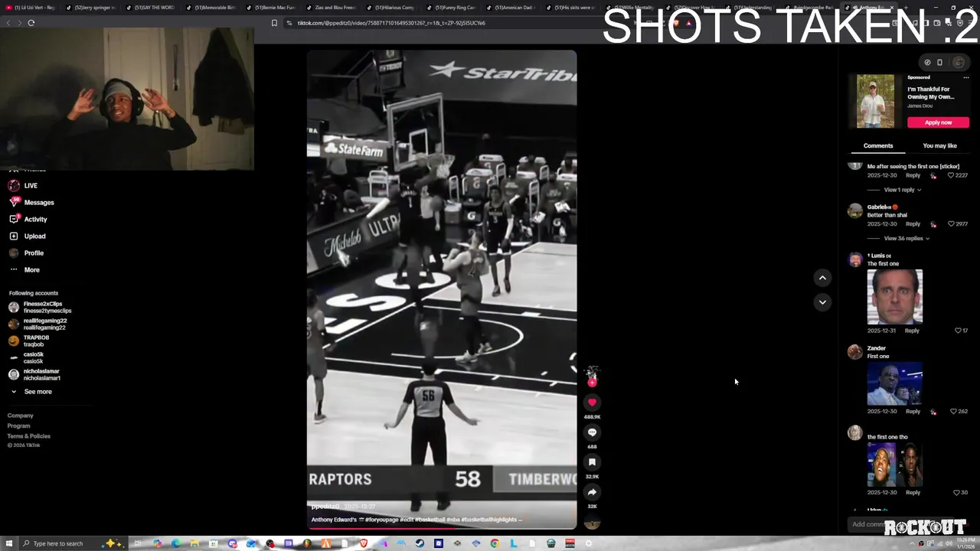The image size is (980, 551).
Task: Open 'Terms & Policies' footer link
Action: (29, 436)
